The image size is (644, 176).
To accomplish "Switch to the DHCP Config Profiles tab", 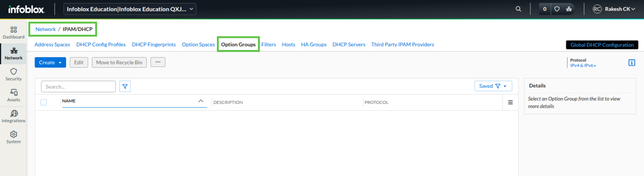I will [x=101, y=45].
